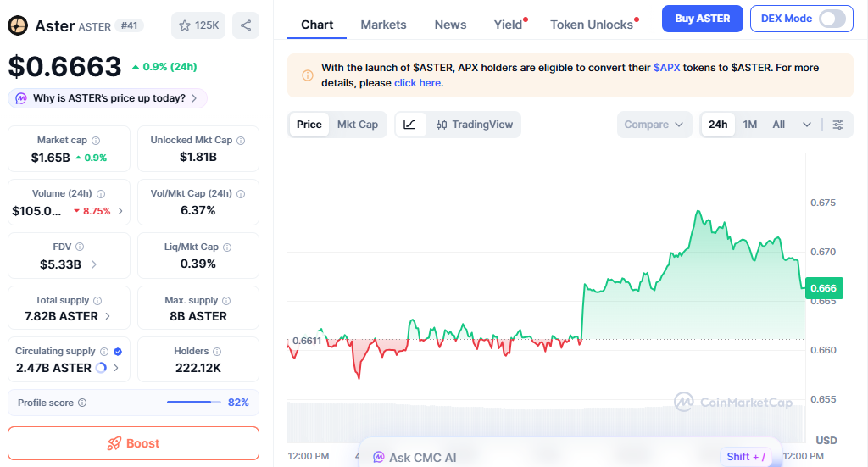Expand Total supply details chevron
This screenshot has height=467, width=868.
(108, 316)
